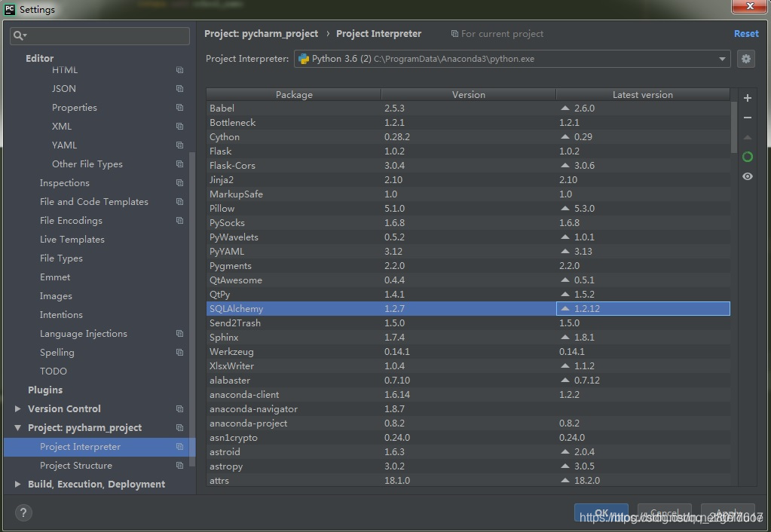Click the Latest version column header

click(x=643, y=95)
